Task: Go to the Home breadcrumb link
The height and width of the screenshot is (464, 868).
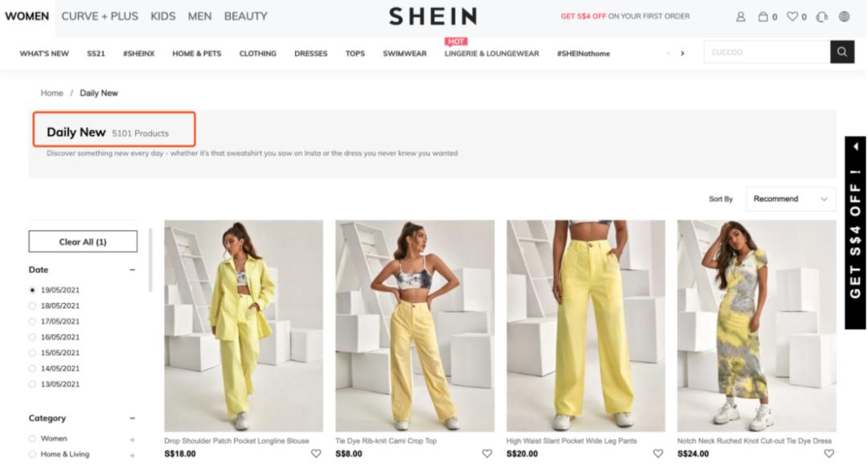Action: (51, 93)
